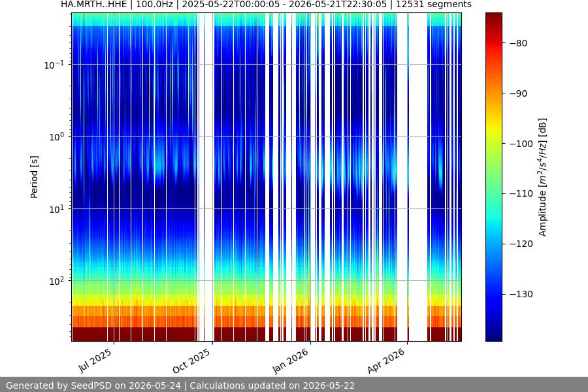Click the 'Jan 2026' date tick label

[x=290, y=361]
